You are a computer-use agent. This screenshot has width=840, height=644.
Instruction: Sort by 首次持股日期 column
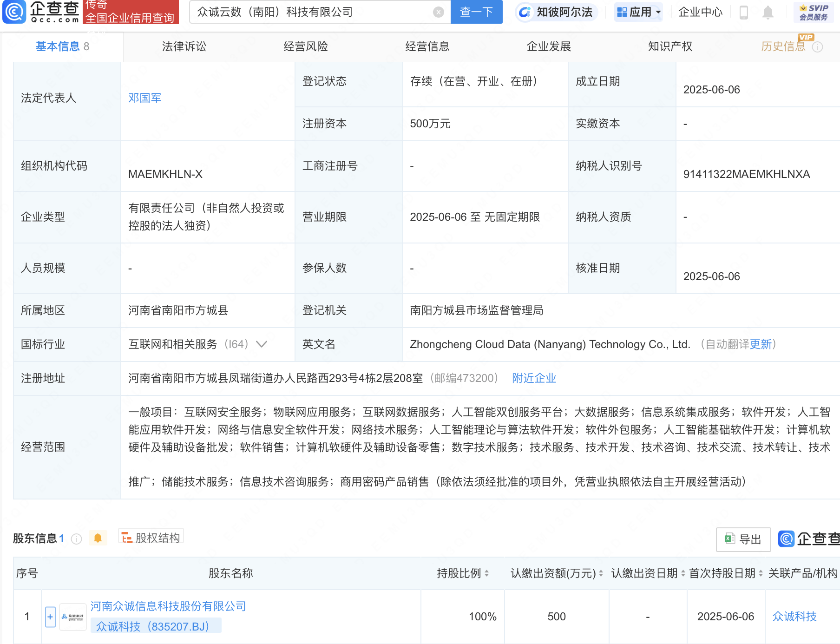(761, 573)
